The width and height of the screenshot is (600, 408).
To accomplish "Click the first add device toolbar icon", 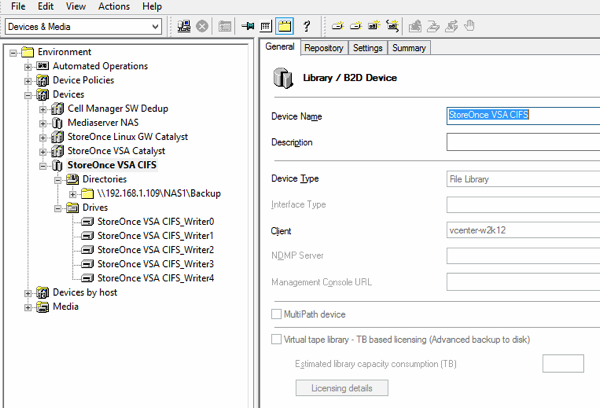I will click(x=338, y=26).
